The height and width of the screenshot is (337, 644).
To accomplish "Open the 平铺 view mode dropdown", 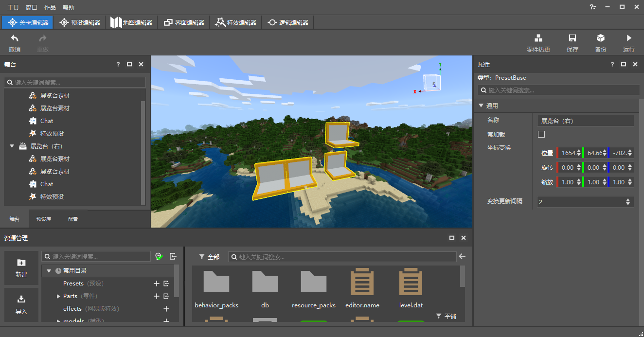I will pos(446,316).
